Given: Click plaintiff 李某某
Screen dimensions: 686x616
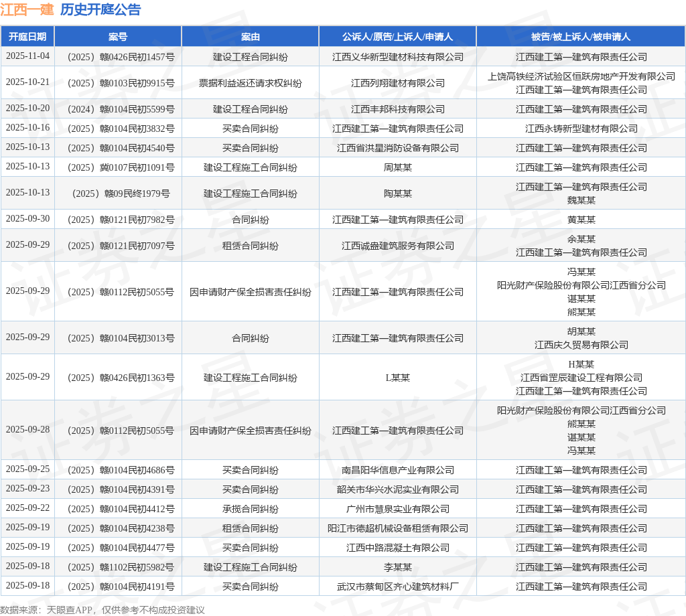Looking at the screenshot, I should tap(398, 567).
